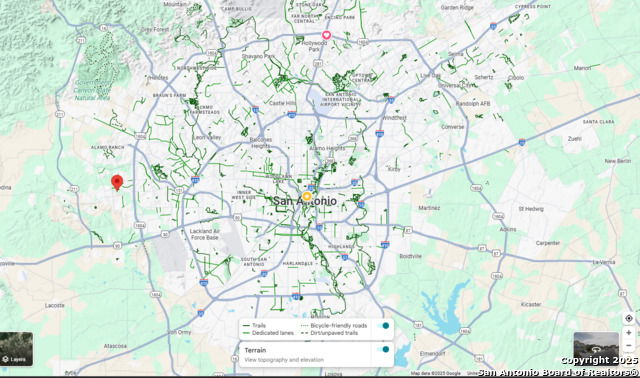Click the Government Canyon State Natural Area label
Image resolution: width=640 pixels, height=378 pixels.
pyautogui.click(x=93, y=90)
